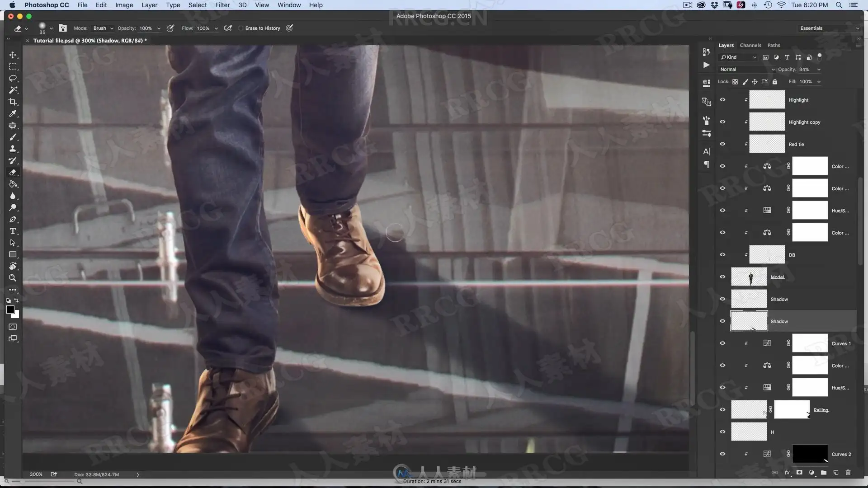
Task: Click the Delete layer trash icon
Action: coord(848,472)
